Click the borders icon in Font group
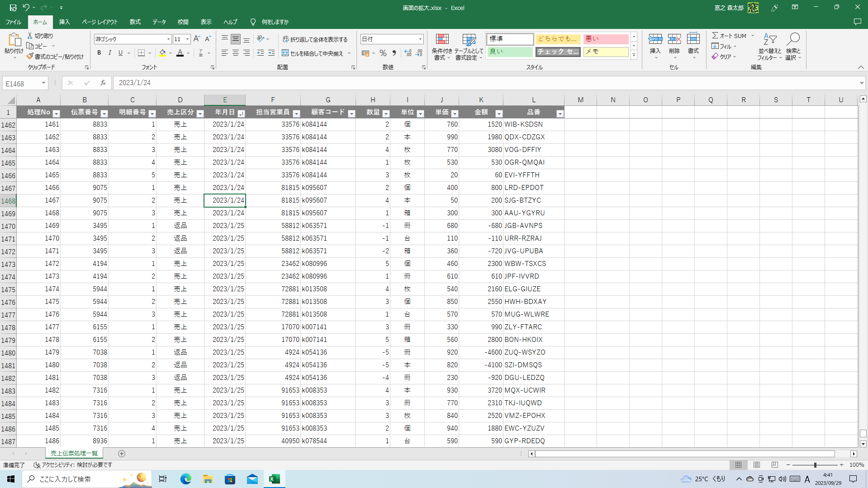 141,53
